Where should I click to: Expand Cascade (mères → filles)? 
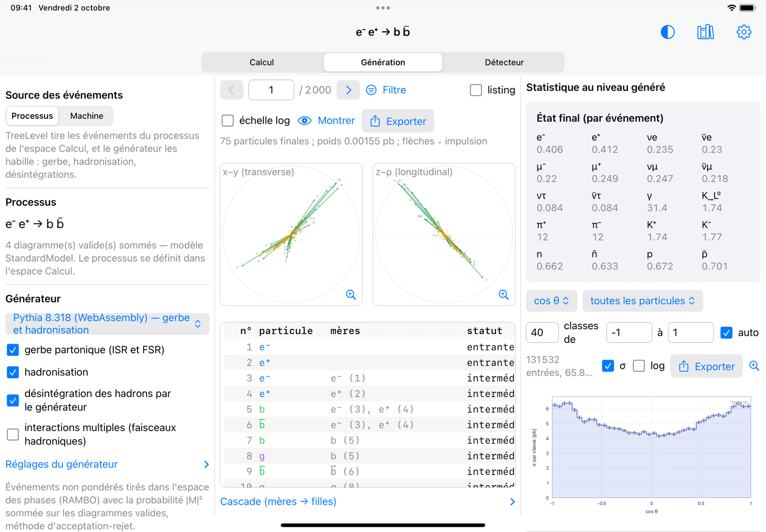368,501
